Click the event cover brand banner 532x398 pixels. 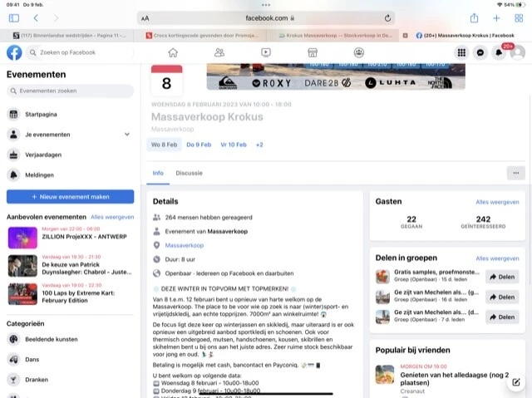click(336, 76)
